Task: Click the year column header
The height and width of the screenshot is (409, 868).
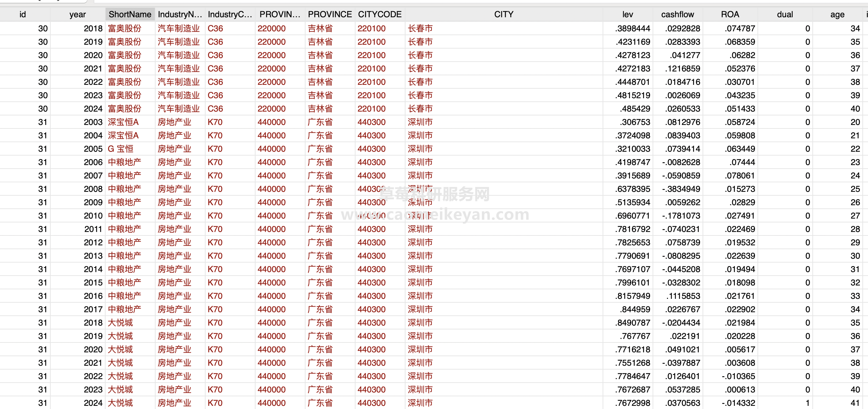Action: [x=77, y=14]
